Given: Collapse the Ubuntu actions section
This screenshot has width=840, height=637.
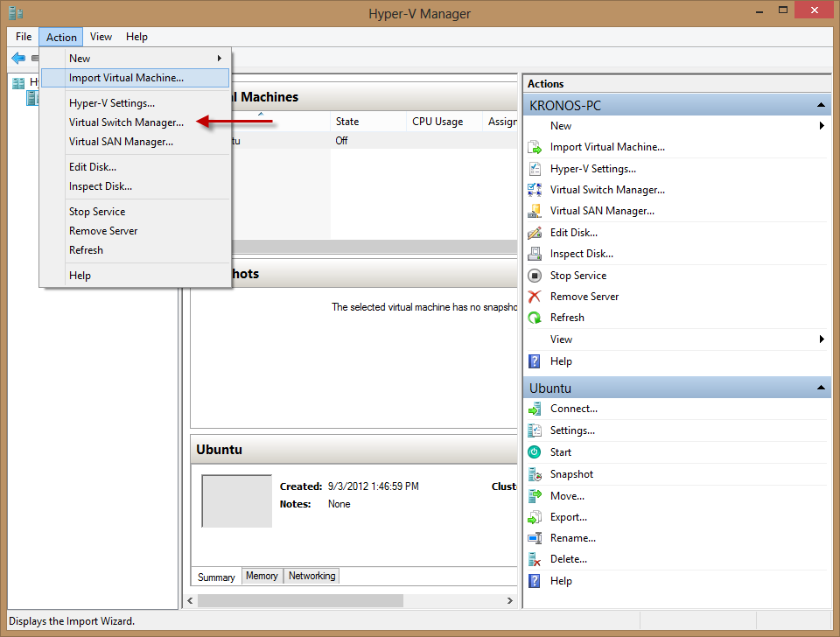Looking at the screenshot, I should (821, 388).
